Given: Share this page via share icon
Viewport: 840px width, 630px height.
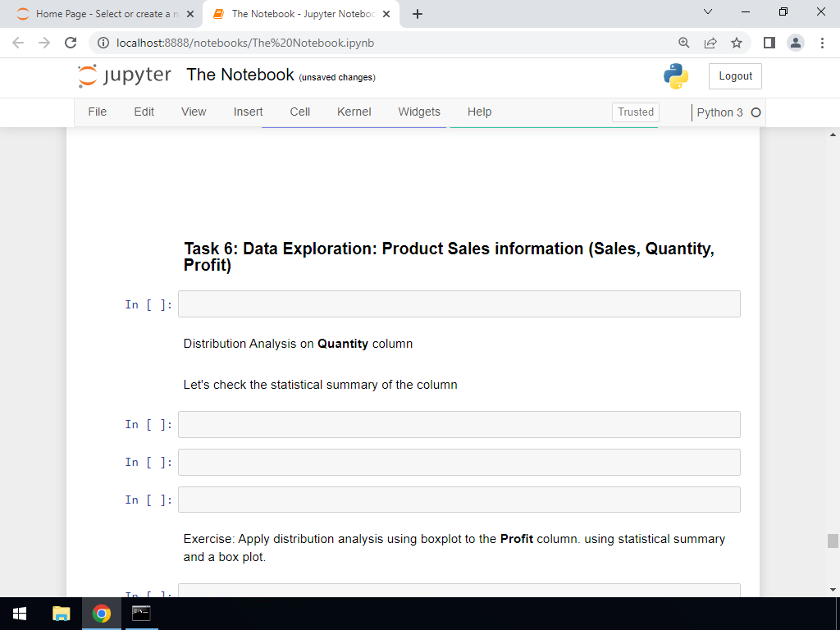Looking at the screenshot, I should [x=710, y=43].
